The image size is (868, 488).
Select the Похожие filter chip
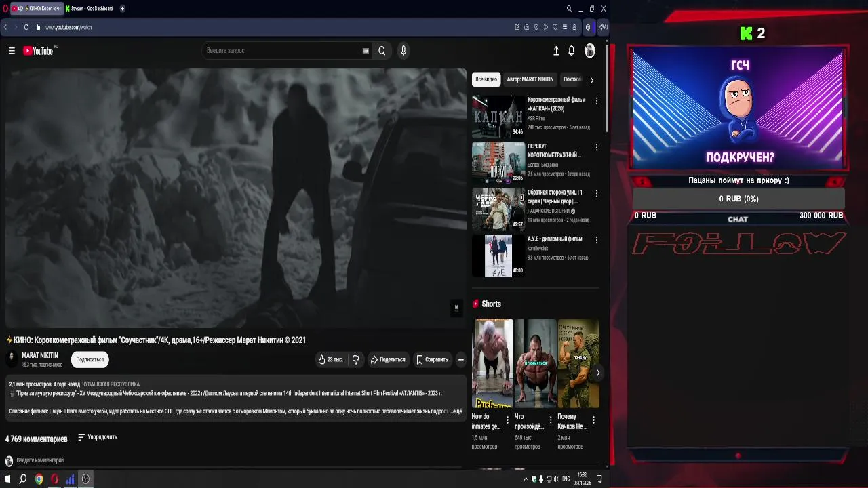(x=572, y=79)
